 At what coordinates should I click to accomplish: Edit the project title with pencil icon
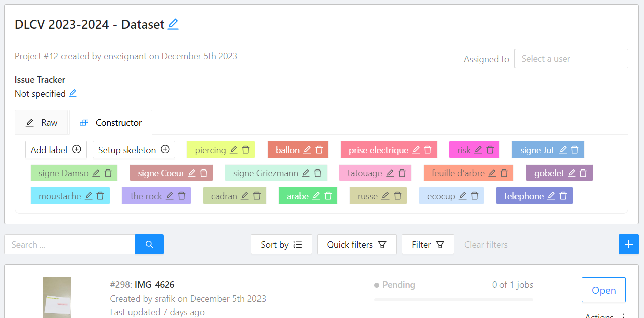pos(173,24)
